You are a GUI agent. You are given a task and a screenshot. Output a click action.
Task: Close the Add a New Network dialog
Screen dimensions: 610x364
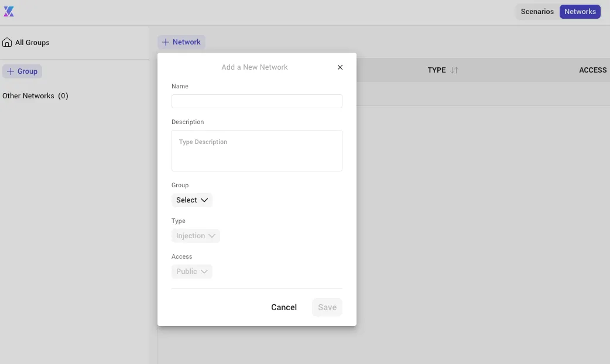[340, 67]
